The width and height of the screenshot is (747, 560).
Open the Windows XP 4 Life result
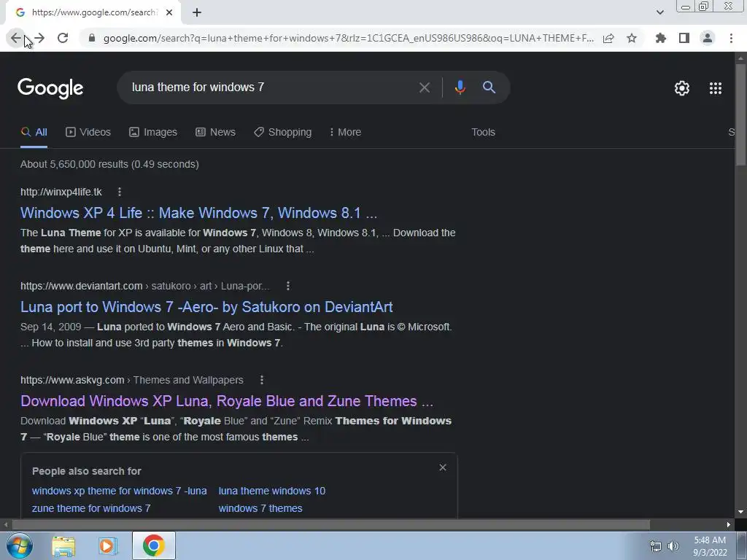point(198,213)
